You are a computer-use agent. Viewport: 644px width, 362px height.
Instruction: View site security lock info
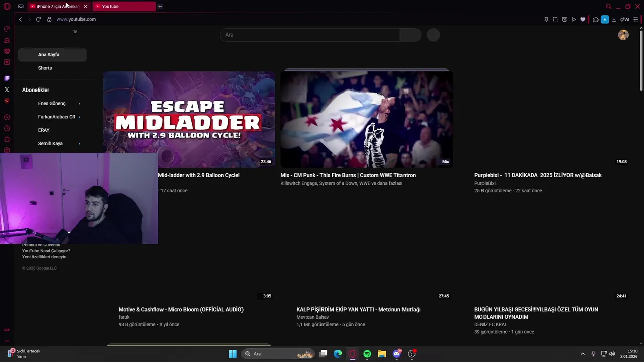(49, 19)
